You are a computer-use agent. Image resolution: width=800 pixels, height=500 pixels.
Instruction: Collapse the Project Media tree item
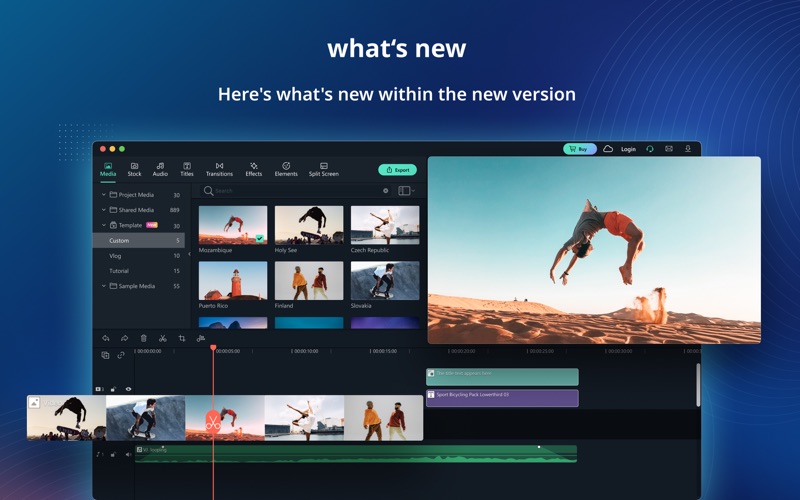pos(104,195)
